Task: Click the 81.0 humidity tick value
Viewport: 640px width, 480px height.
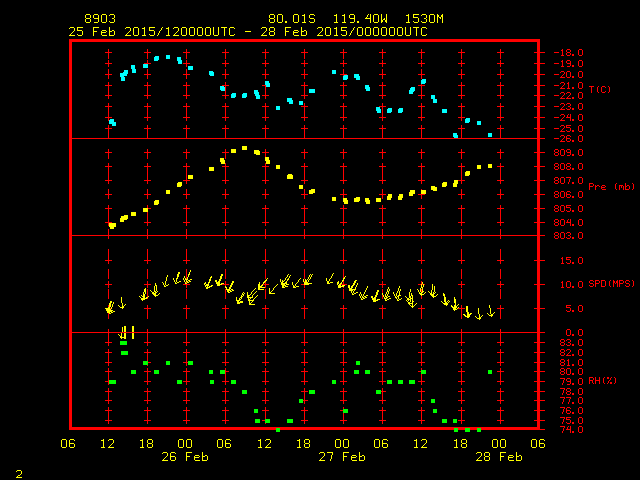Action: (571, 362)
